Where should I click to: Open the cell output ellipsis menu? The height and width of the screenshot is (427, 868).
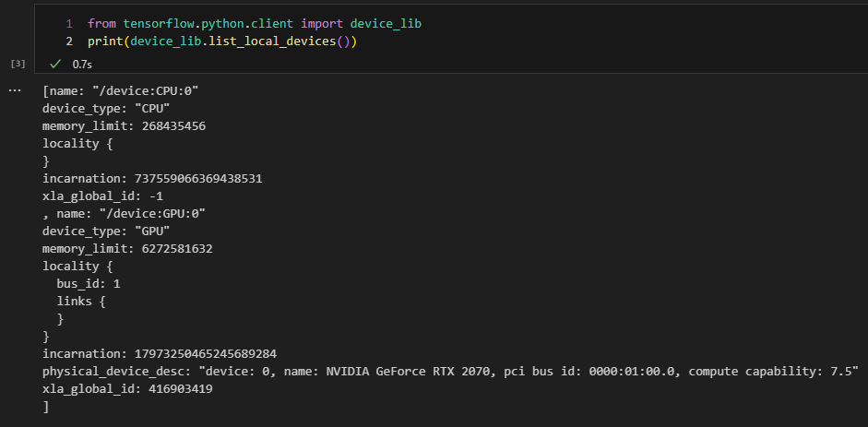click(x=14, y=90)
